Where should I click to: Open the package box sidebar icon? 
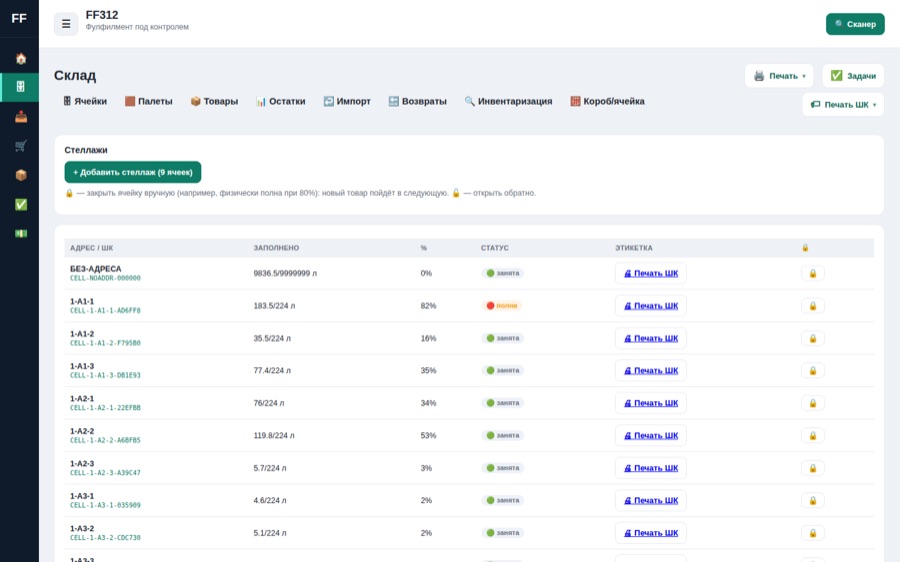tap(21, 175)
